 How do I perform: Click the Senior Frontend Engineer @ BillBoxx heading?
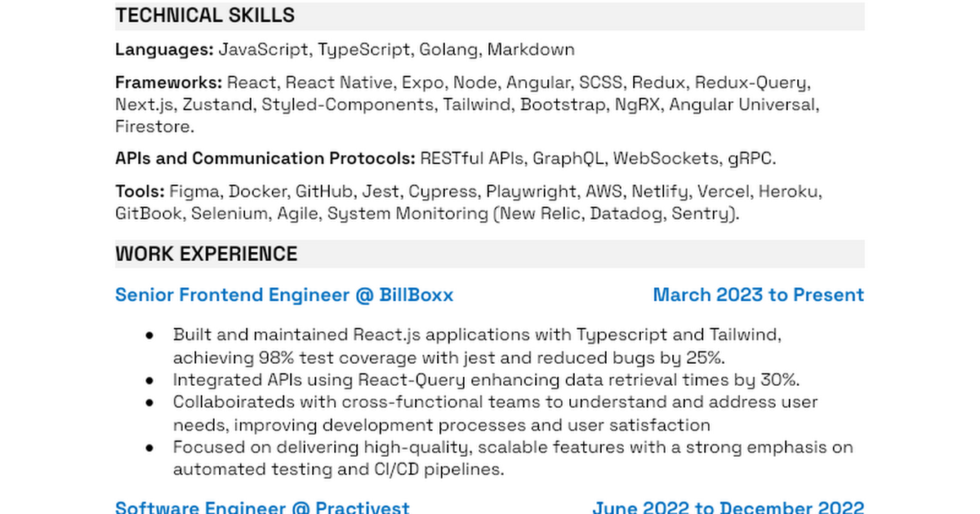tap(283, 295)
